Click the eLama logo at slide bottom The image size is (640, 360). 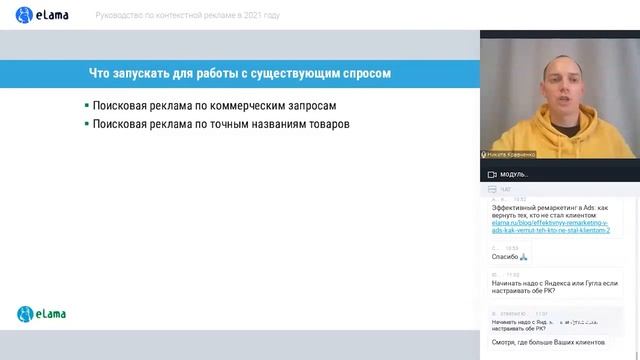42,314
